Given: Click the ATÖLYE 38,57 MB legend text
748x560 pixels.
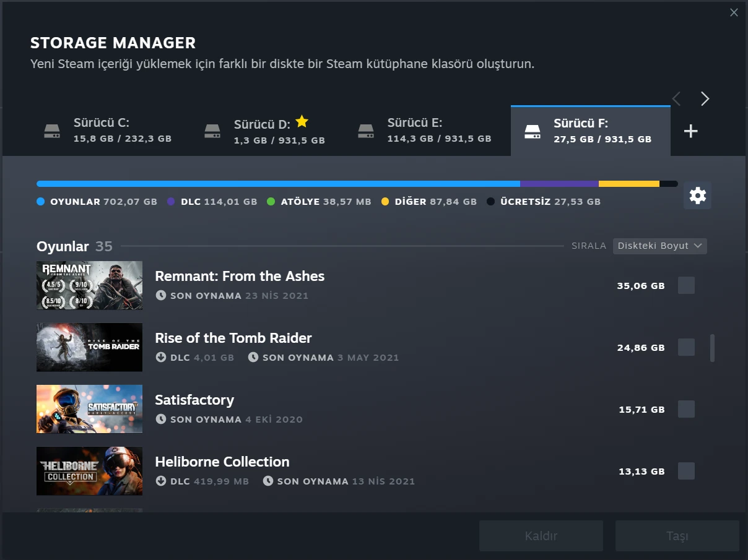Looking at the screenshot, I should pyautogui.click(x=326, y=202).
